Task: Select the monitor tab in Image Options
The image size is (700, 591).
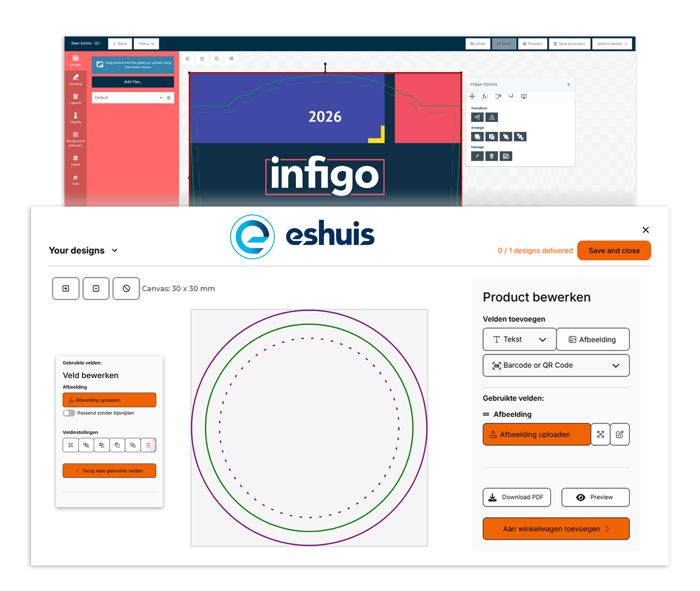Action: pos(524,96)
